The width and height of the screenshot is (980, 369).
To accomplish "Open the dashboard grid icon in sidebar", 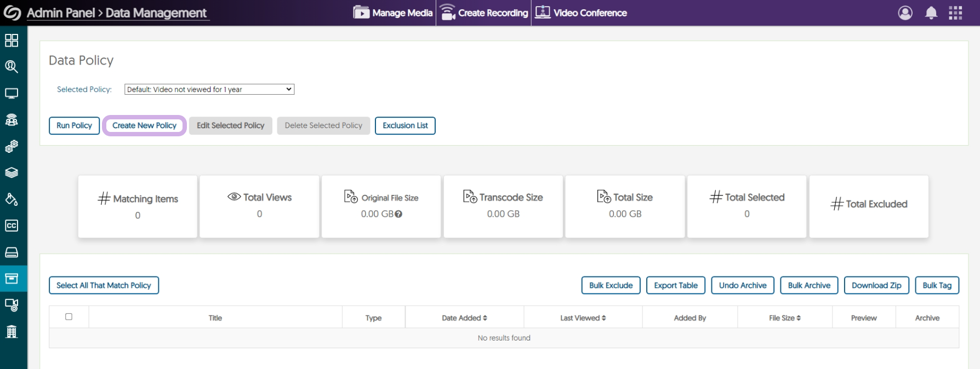I will 12,41.
